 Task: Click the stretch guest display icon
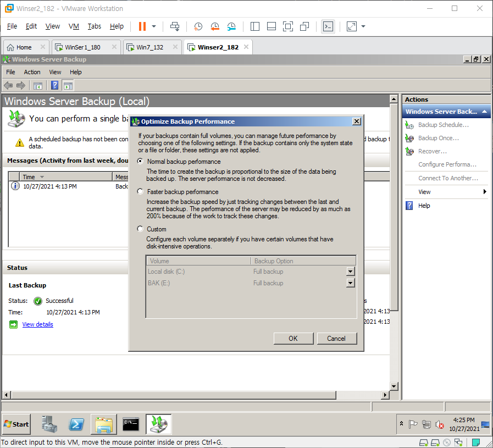click(352, 26)
